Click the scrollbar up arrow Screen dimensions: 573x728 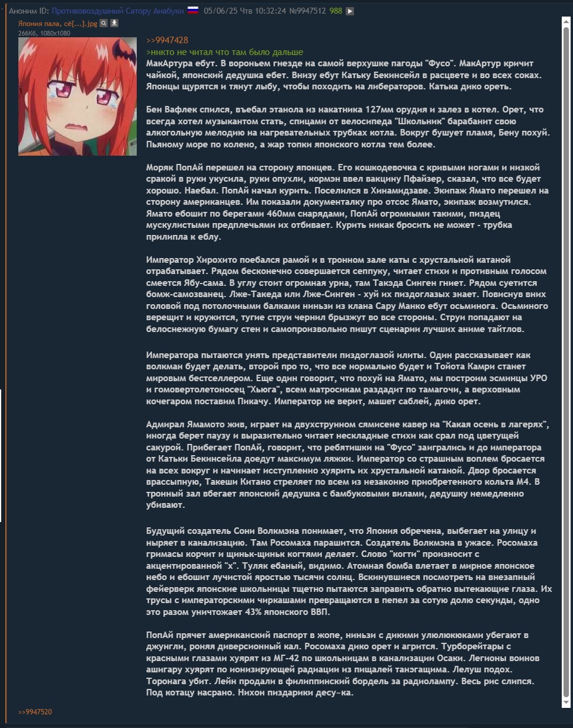click(566, 21)
